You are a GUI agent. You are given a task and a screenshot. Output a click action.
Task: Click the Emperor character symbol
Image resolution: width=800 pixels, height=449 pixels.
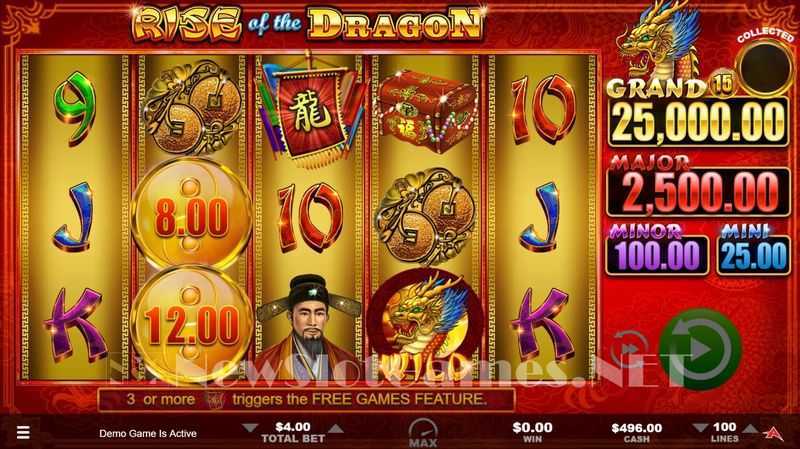coord(308,327)
